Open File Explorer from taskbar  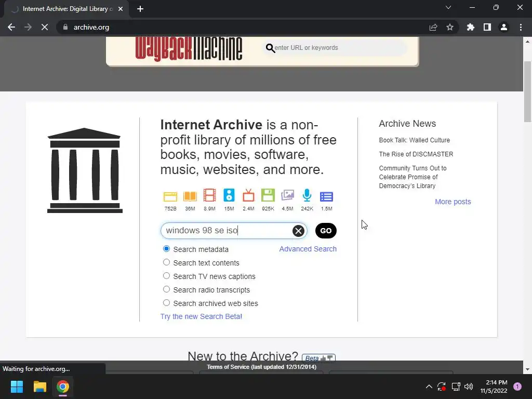39,387
